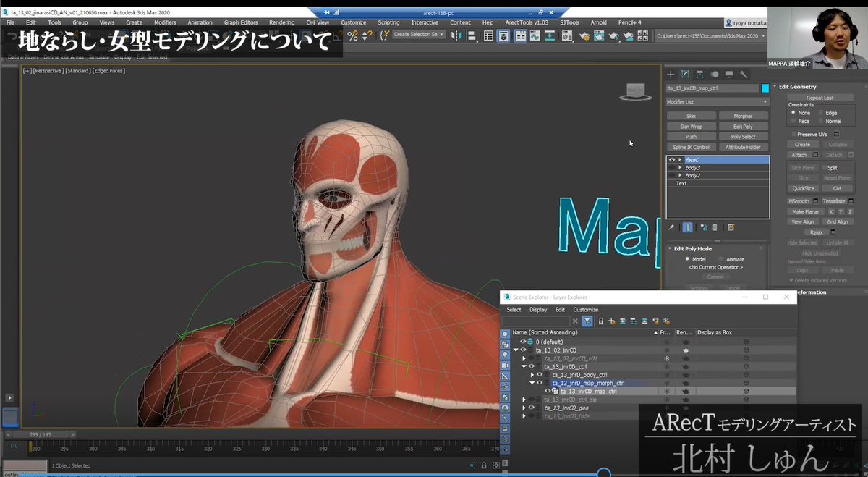
Task: Click Remove Modifier trash icon
Action: pyautogui.click(x=715, y=227)
